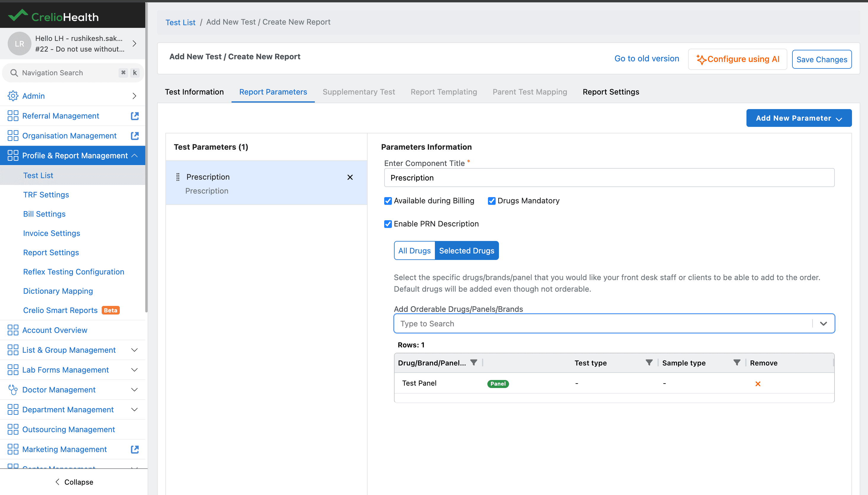Click Go to old version link
Viewport: 868px width, 495px height.
point(647,59)
